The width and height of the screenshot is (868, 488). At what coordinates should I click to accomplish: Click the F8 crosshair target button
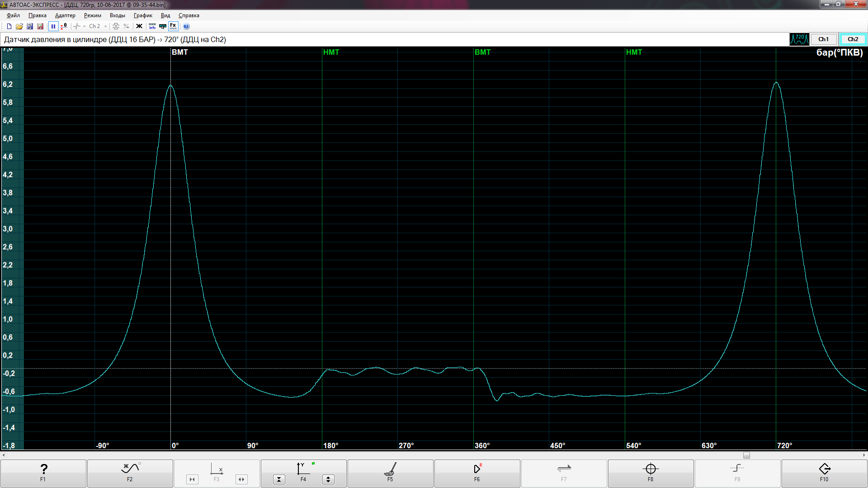pos(650,473)
